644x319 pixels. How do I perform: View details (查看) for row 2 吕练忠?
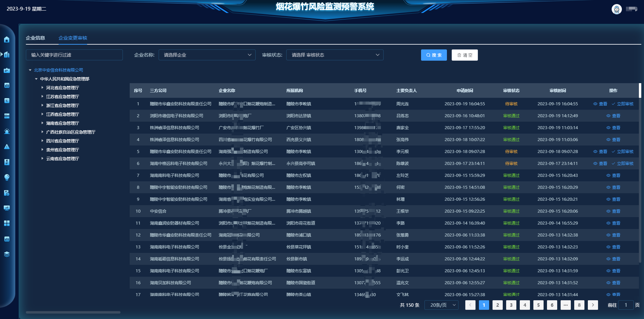pyautogui.click(x=613, y=116)
